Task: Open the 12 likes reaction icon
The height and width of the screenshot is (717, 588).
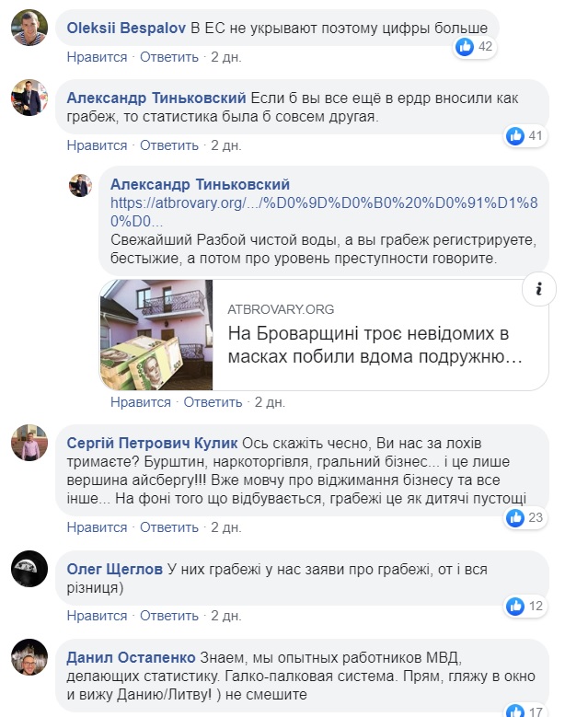Action: (514, 607)
